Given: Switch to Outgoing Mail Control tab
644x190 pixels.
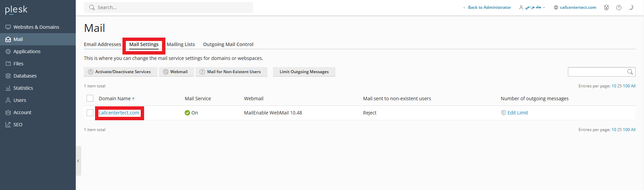Looking at the screenshot, I should 228,44.
